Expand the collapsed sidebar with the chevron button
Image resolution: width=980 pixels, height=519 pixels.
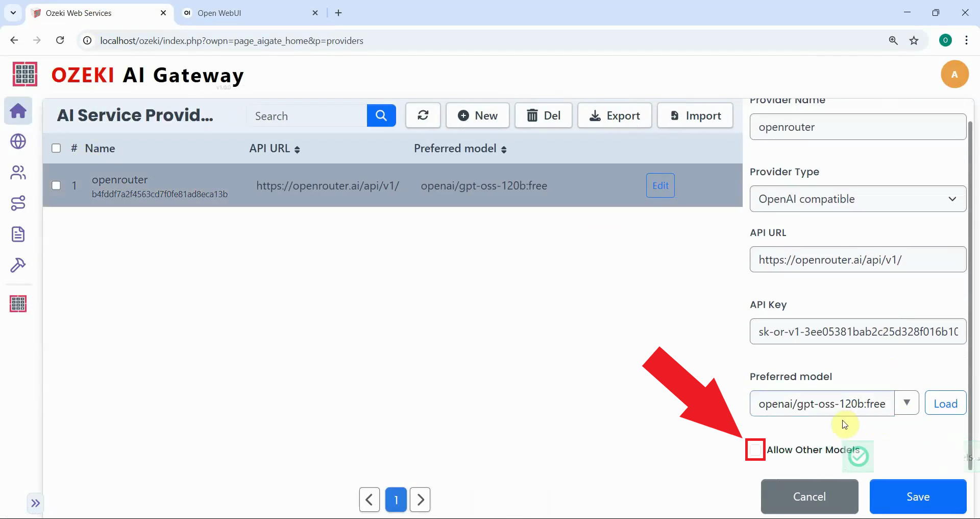35,503
